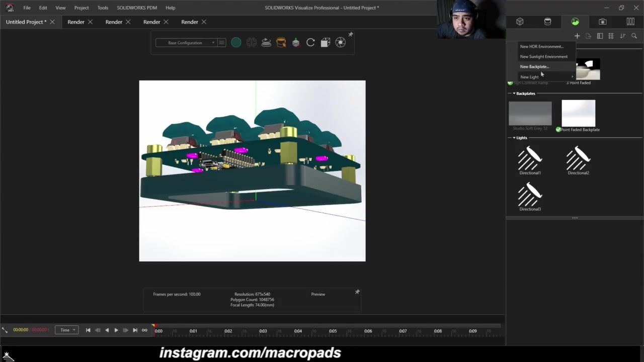Open the Cameras tab icon
This screenshot has height=362, width=644.
pos(602,22)
